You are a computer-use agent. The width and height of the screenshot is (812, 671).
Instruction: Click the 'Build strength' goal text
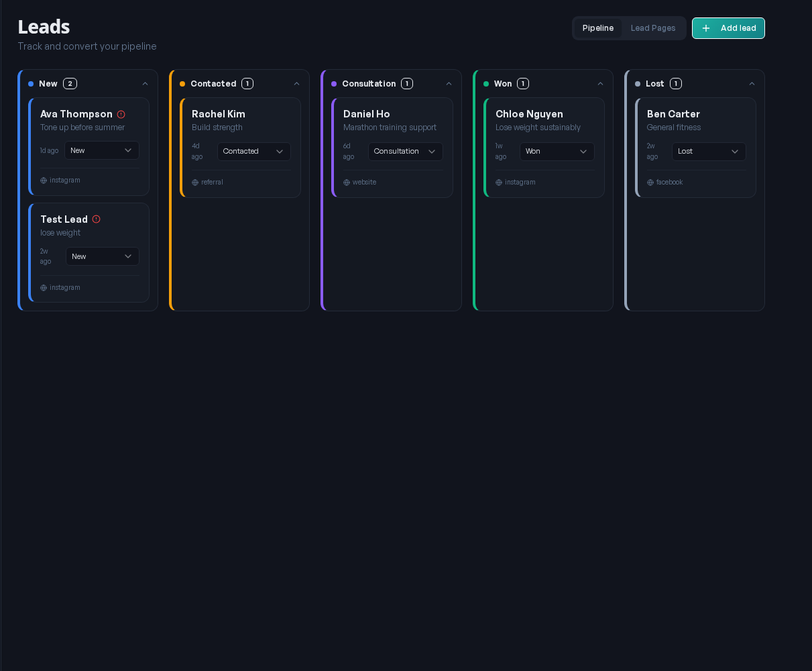coord(217,127)
